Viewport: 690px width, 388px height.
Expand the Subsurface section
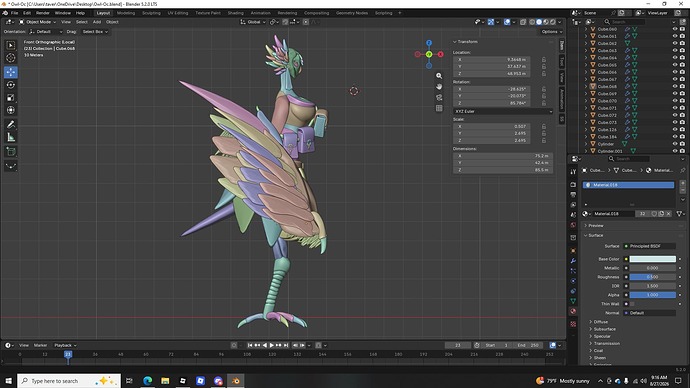click(604, 329)
